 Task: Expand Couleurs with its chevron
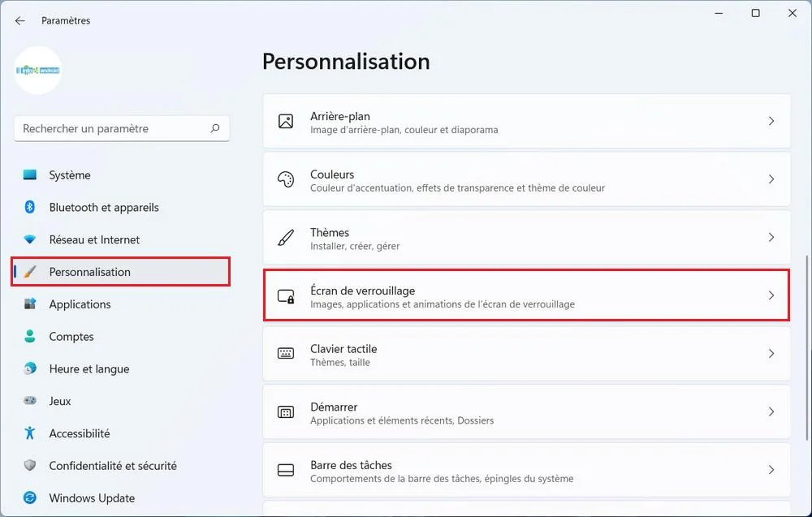coord(771,179)
